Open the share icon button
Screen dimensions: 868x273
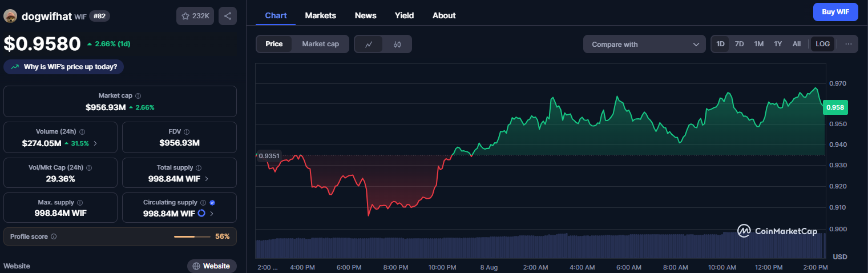pyautogui.click(x=228, y=16)
